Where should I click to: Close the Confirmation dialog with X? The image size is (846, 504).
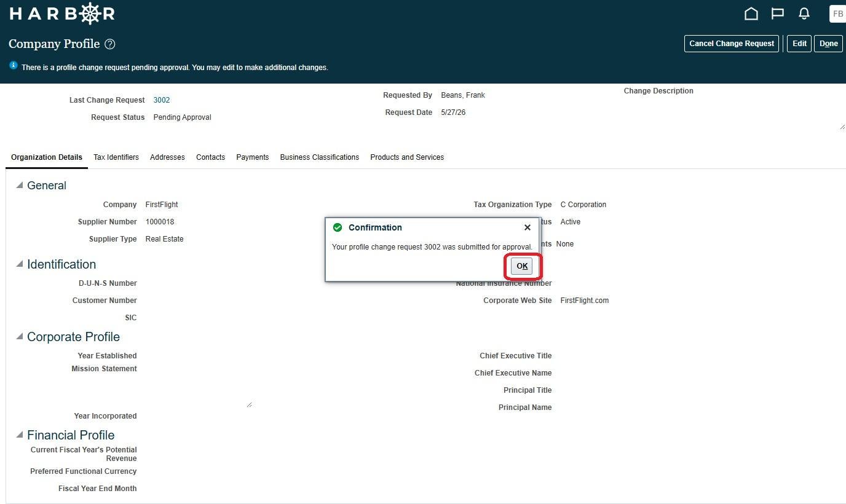[527, 227]
